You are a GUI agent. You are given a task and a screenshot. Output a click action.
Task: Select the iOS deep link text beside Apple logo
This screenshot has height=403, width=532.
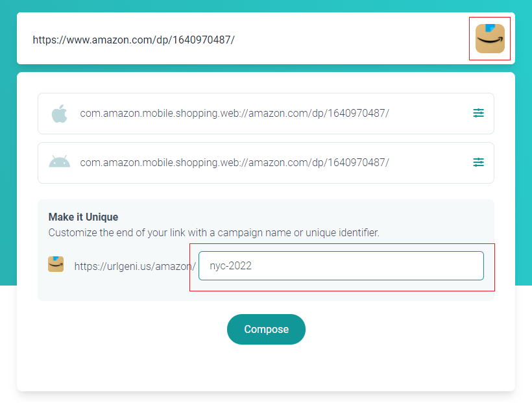234,113
